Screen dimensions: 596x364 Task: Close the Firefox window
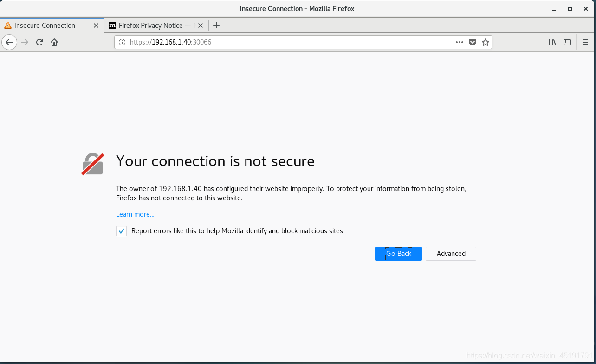click(585, 9)
